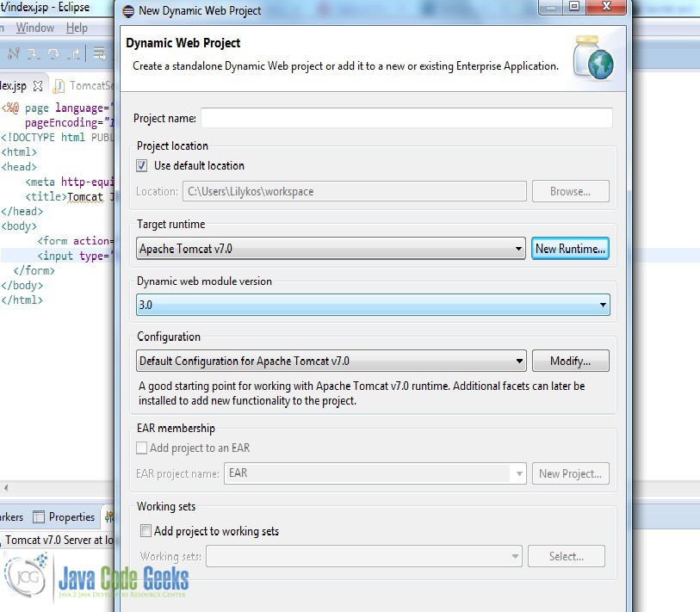Enable Add project to working sets

coord(146,531)
